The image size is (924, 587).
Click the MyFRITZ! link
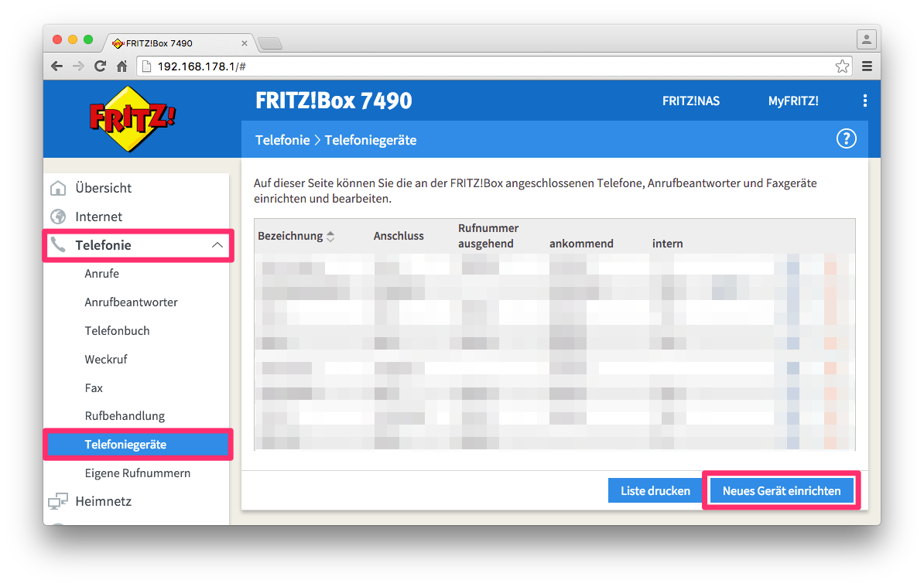793,101
